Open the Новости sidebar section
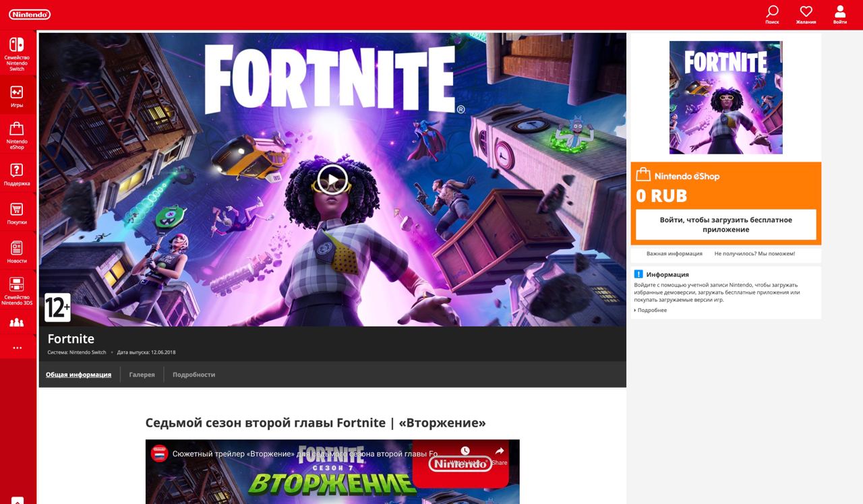The width and height of the screenshot is (863, 504). [17, 252]
